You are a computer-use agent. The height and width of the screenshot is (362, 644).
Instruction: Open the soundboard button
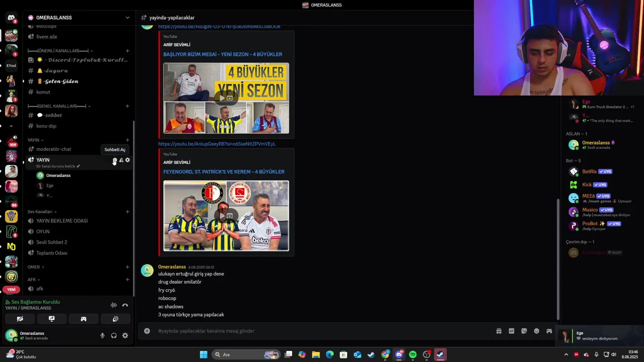pyautogui.click(x=115, y=319)
